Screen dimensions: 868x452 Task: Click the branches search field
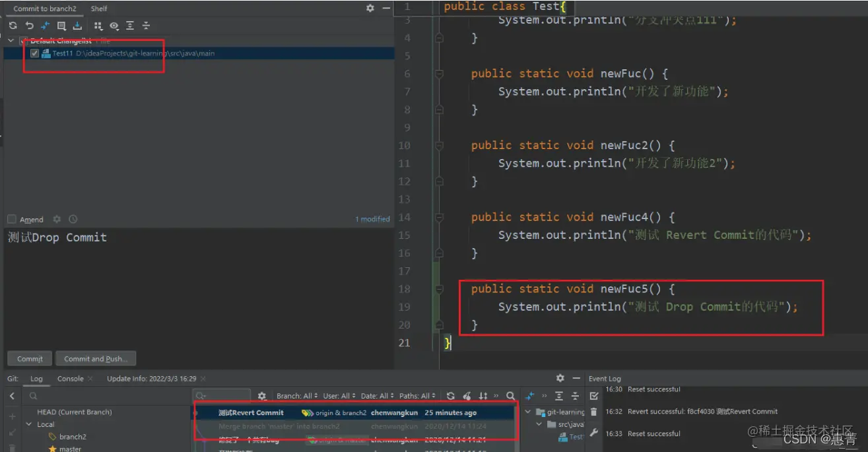(x=106, y=396)
